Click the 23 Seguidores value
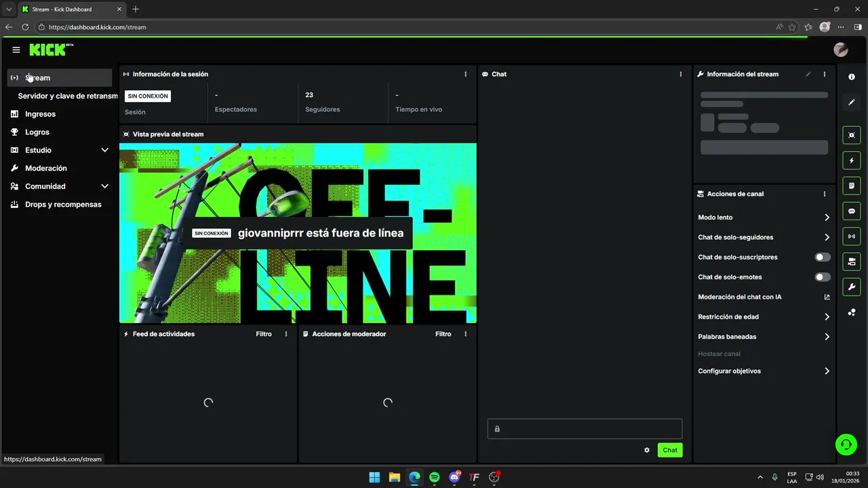 pyautogui.click(x=309, y=95)
